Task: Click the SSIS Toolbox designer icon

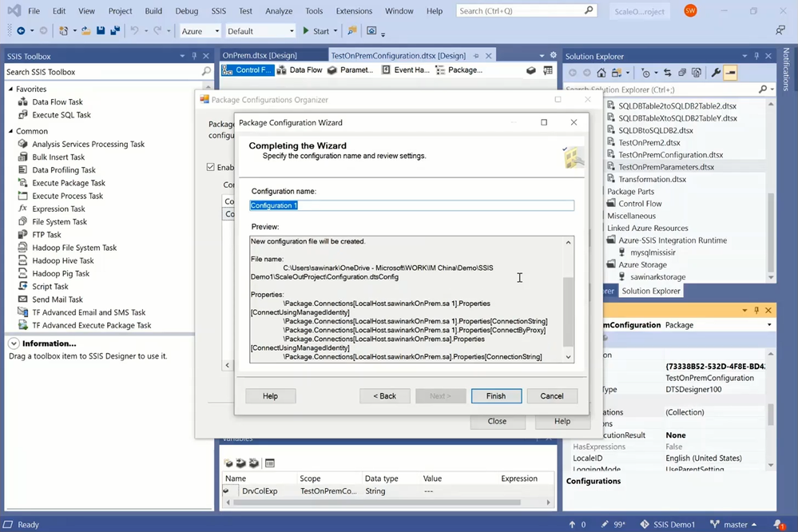Action: pyautogui.click(x=548, y=70)
